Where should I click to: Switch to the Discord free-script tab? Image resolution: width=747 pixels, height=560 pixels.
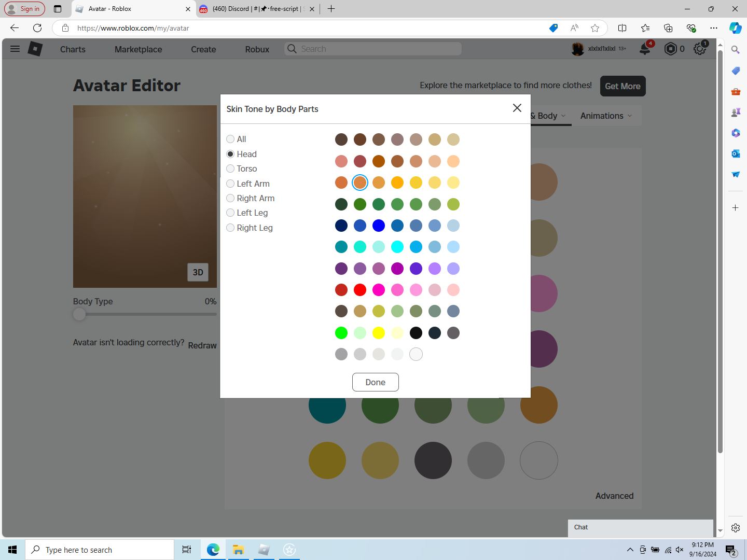pyautogui.click(x=258, y=9)
